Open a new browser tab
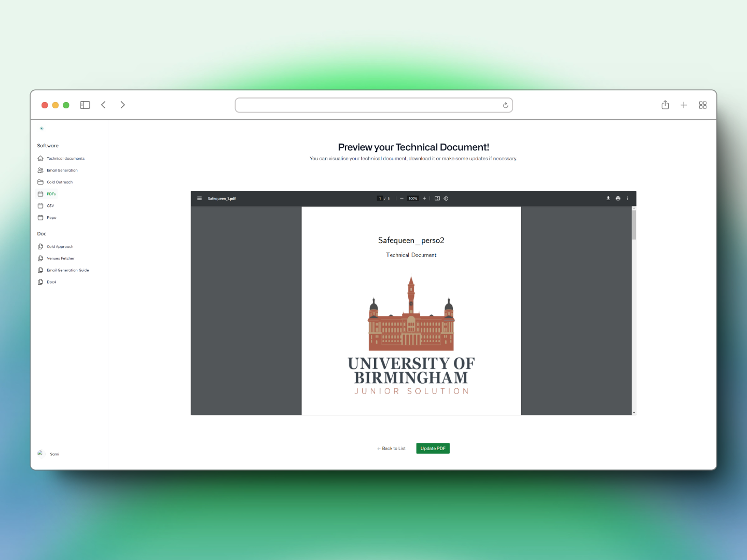Screen dimensions: 747x560 click(684, 105)
